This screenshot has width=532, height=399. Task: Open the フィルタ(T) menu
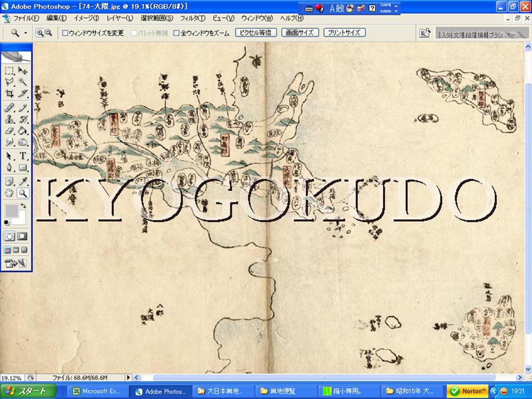click(193, 18)
